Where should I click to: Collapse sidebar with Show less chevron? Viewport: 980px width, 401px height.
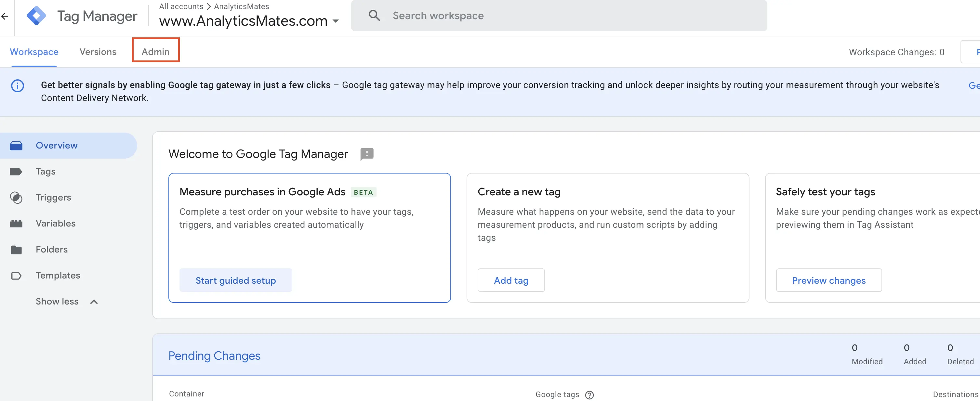pos(94,302)
